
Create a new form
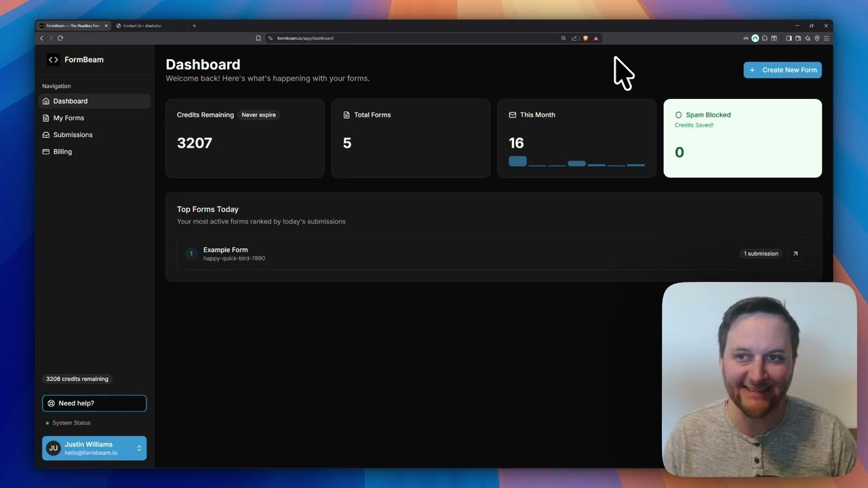tap(783, 70)
